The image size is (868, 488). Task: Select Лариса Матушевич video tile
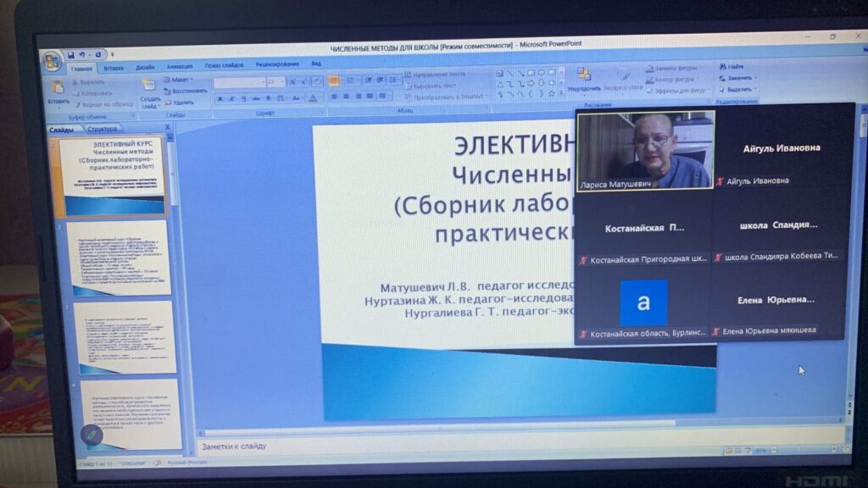645,151
